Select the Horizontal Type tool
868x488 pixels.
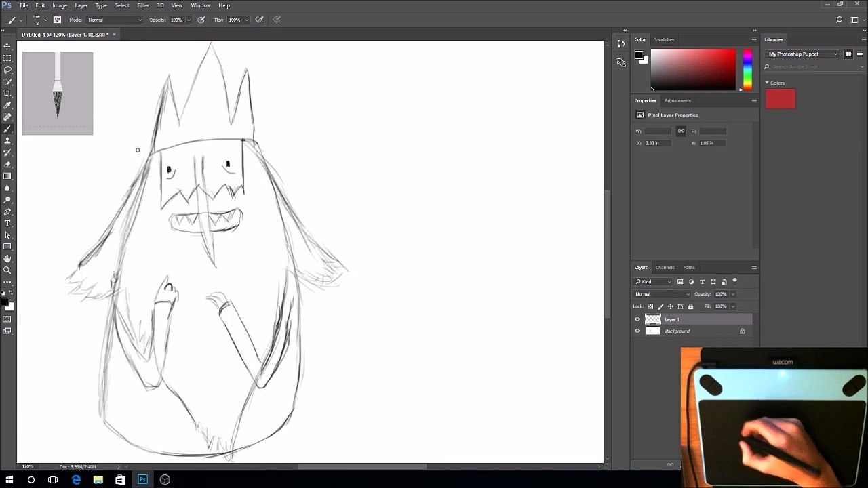[x=7, y=223]
